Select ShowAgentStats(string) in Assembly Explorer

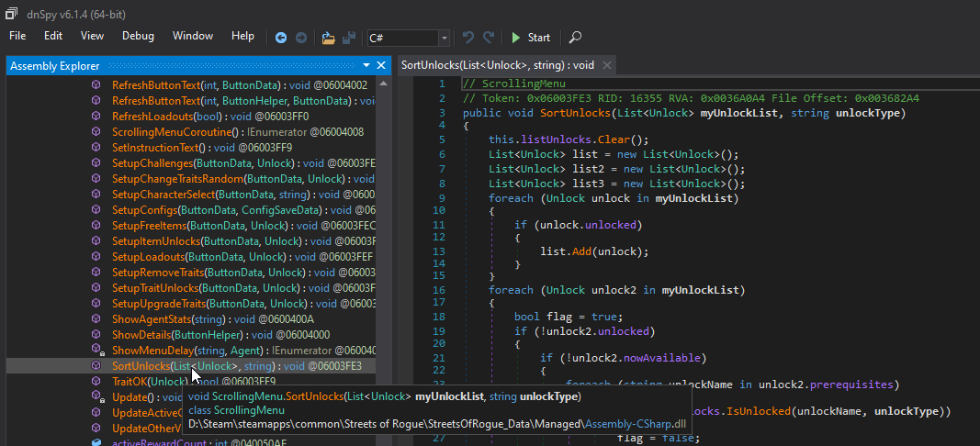152,318
